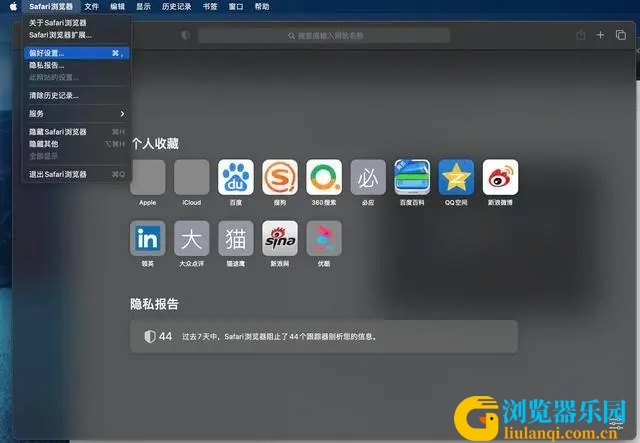This screenshot has width=640, height=443.
Task: Open the Sogou 搜狗 favorite
Action: click(280, 177)
